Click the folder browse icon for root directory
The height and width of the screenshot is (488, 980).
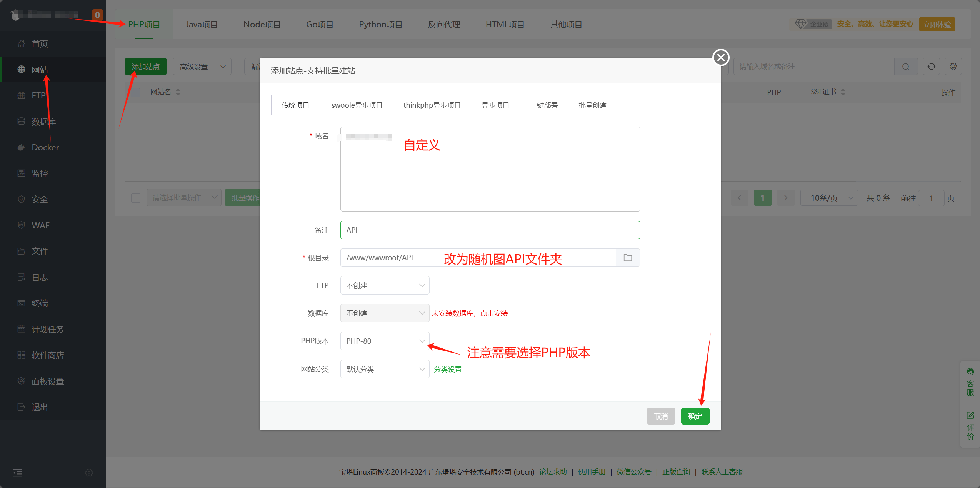[x=628, y=258]
